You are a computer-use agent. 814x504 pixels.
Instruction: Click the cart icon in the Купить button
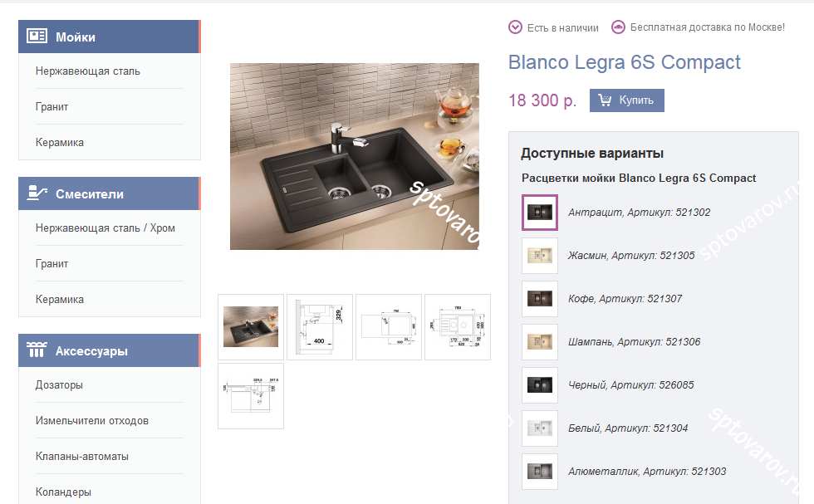(605, 100)
